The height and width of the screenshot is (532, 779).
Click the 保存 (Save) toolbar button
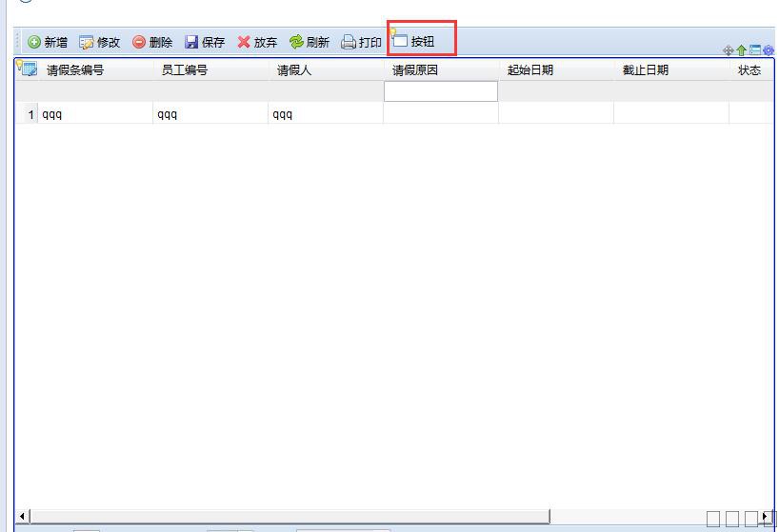point(205,42)
